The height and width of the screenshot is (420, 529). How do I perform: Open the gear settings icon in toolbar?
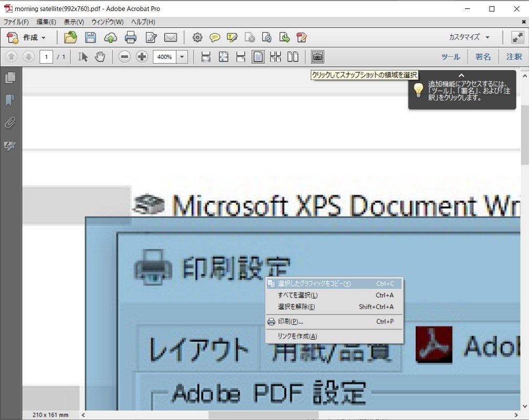coord(197,37)
